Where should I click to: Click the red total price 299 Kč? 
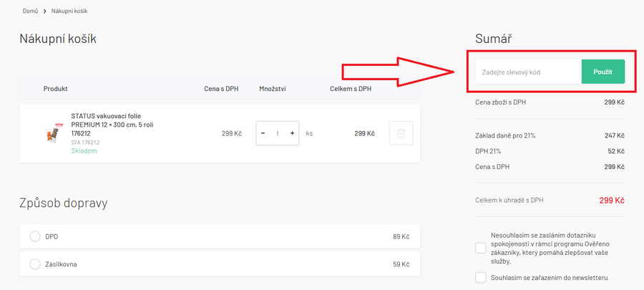click(x=610, y=200)
